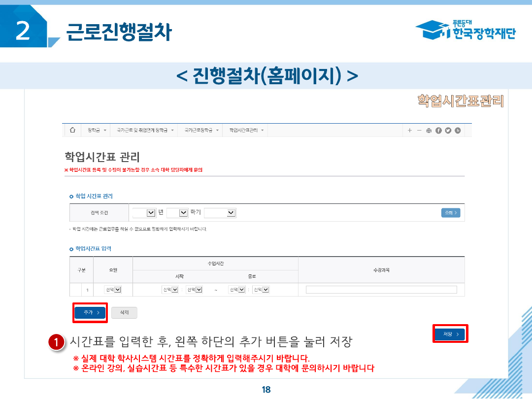The width and height of the screenshot is (532, 399).
Task: Click the plus zoom-in icon
Action: click(409, 130)
